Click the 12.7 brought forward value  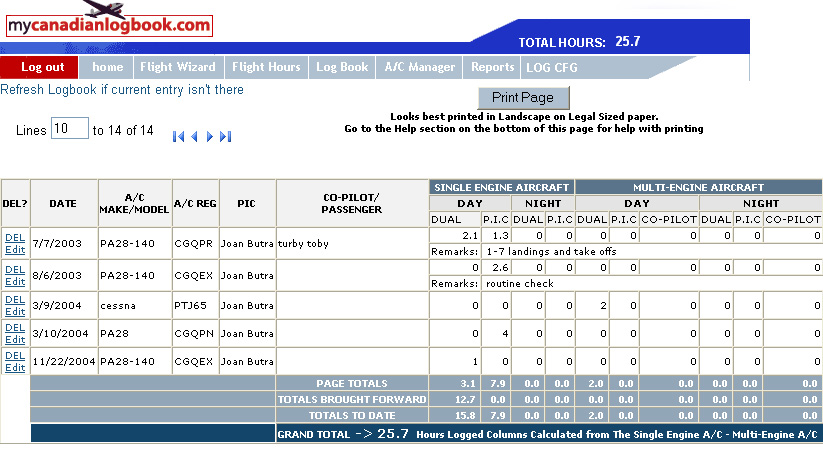pos(465,399)
